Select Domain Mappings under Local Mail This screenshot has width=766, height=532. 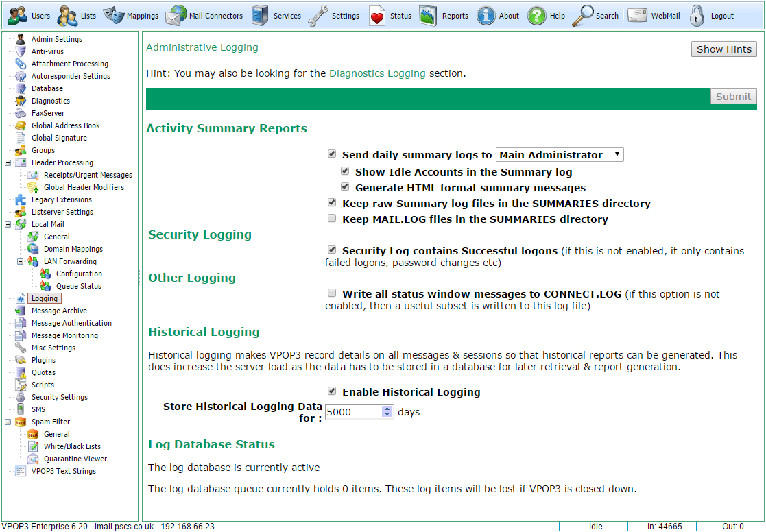[x=73, y=249]
